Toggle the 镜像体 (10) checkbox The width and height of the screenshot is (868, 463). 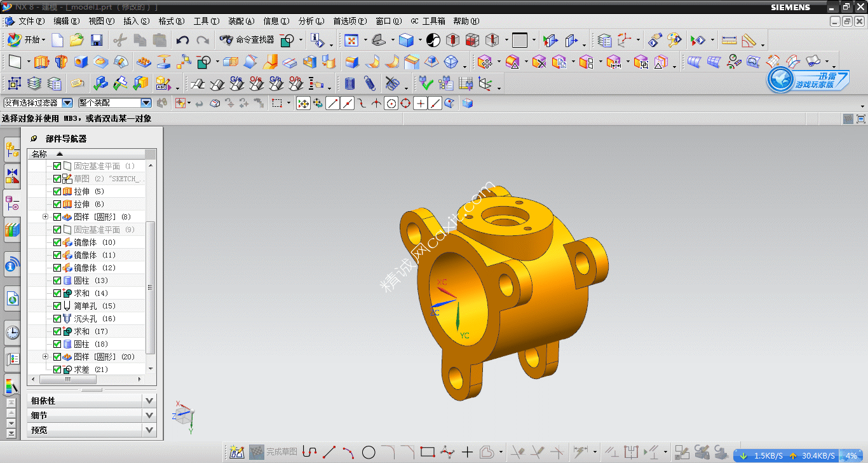tap(57, 242)
